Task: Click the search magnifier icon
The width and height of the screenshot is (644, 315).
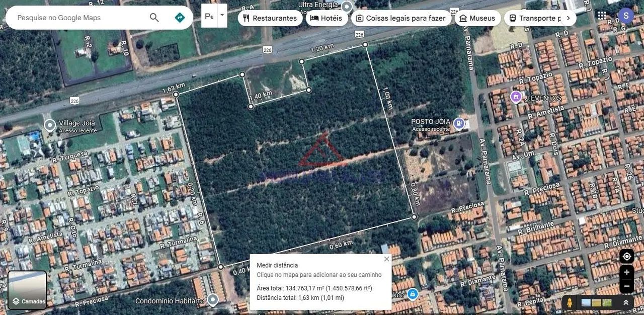Action: pos(154,18)
